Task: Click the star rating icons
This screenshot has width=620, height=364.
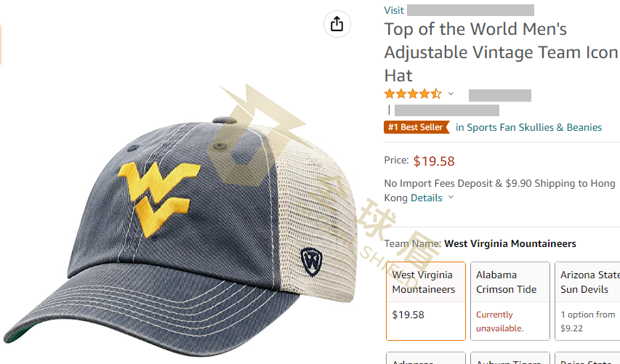Action: pos(413,94)
